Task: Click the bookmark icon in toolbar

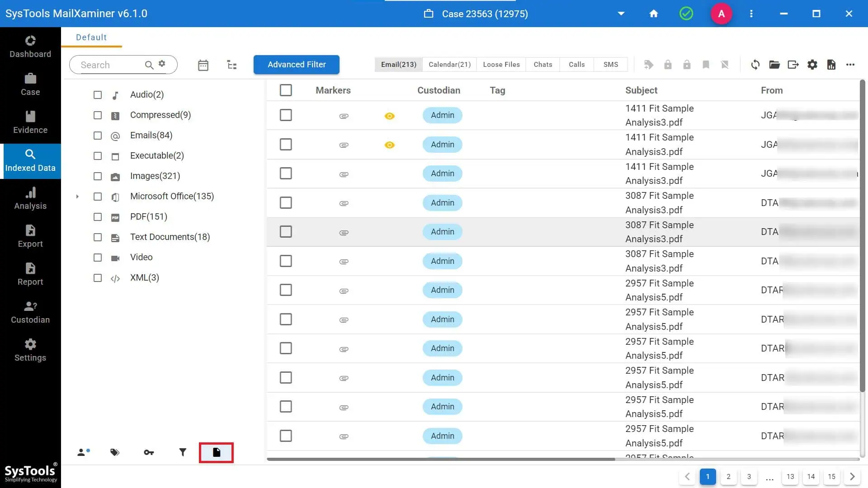Action: coord(706,65)
